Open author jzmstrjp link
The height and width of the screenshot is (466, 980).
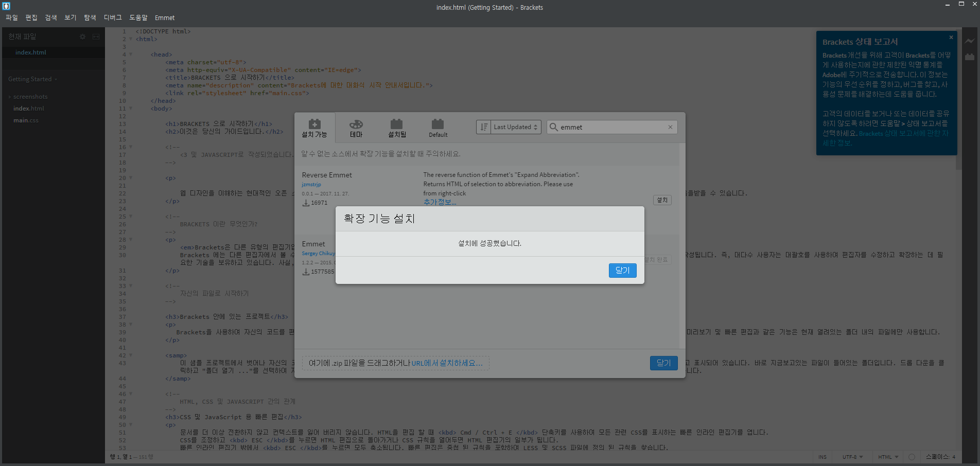(x=311, y=184)
